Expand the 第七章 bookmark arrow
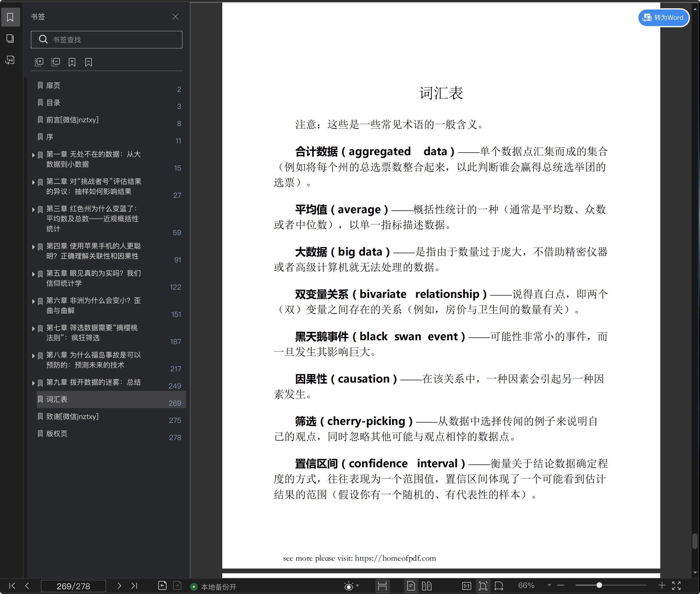The height and width of the screenshot is (594, 700). tap(33, 329)
